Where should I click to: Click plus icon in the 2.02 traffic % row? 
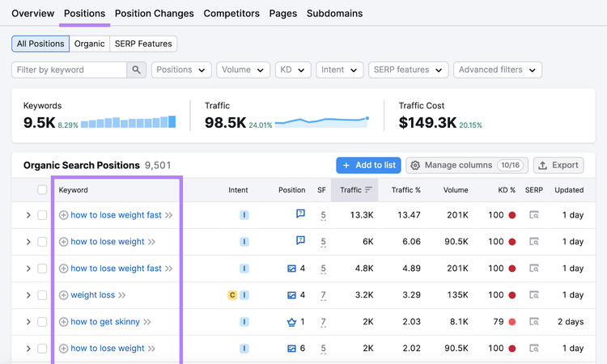(63, 349)
